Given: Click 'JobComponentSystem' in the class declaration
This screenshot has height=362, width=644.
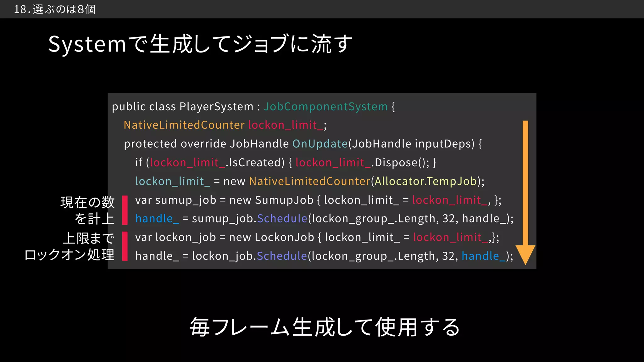Looking at the screenshot, I should (x=325, y=107).
